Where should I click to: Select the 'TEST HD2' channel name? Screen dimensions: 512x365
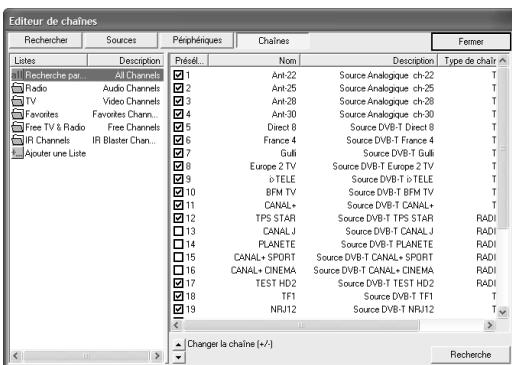pyautogui.click(x=276, y=283)
